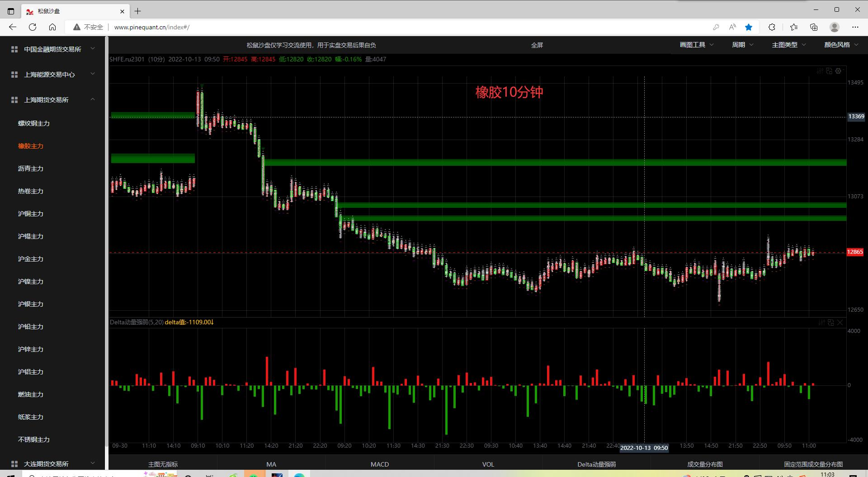This screenshot has height=477, width=868.
Task: Open saved password key icon
Action: click(716, 27)
